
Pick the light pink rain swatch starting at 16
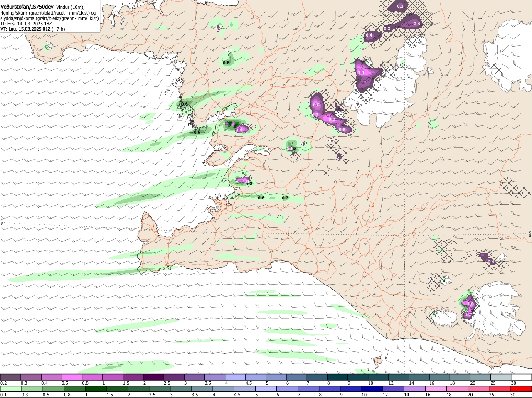436,389
